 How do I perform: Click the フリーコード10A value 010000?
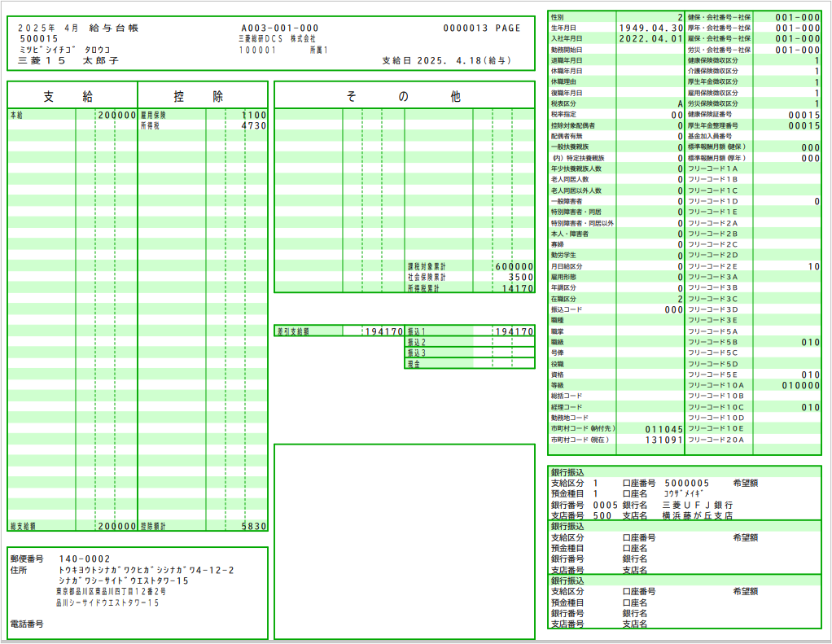click(x=801, y=386)
